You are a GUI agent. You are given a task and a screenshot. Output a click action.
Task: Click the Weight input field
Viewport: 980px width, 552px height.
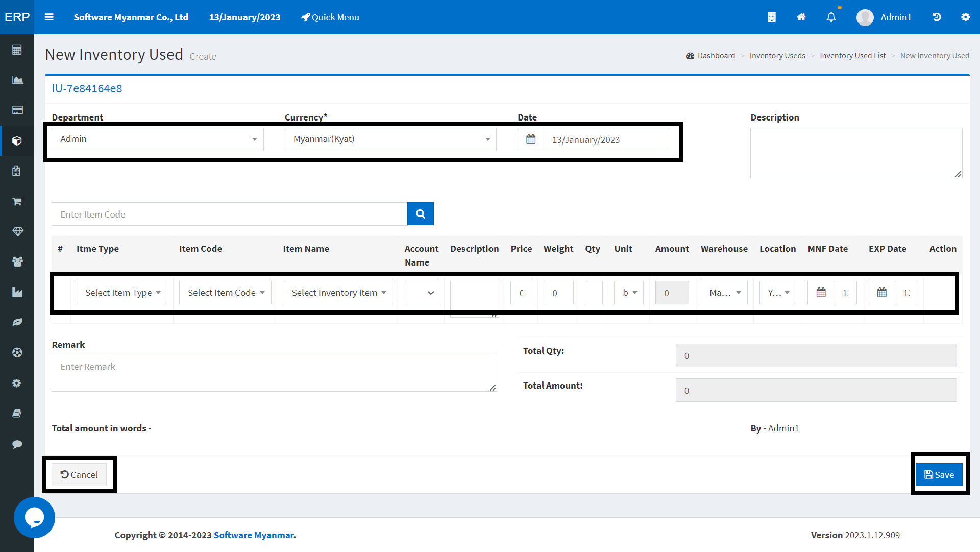(558, 293)
